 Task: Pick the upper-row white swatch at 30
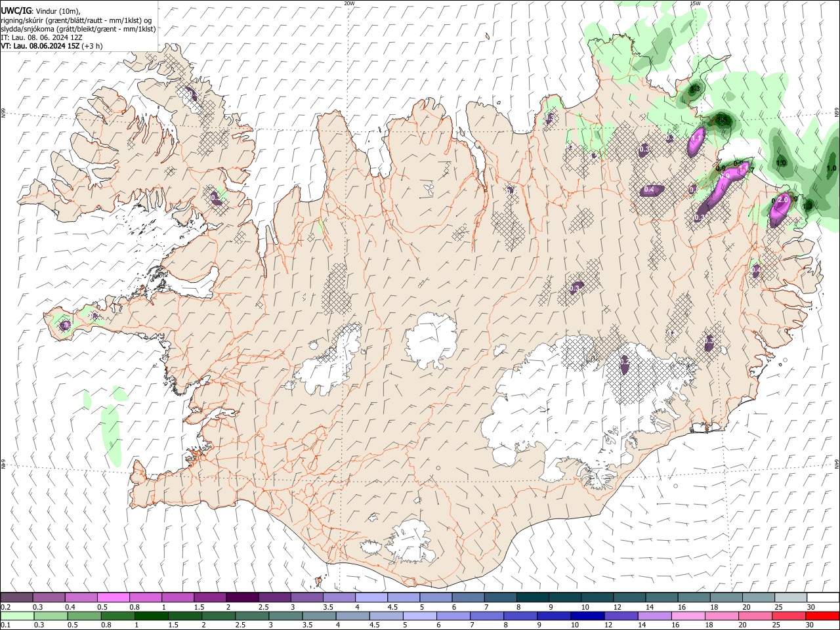click(x=822, y=597)
